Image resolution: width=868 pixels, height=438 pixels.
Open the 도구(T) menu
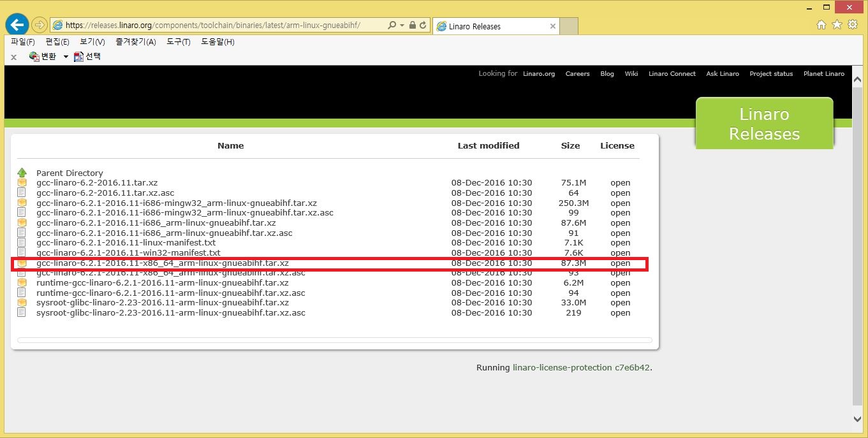point(178,42)
